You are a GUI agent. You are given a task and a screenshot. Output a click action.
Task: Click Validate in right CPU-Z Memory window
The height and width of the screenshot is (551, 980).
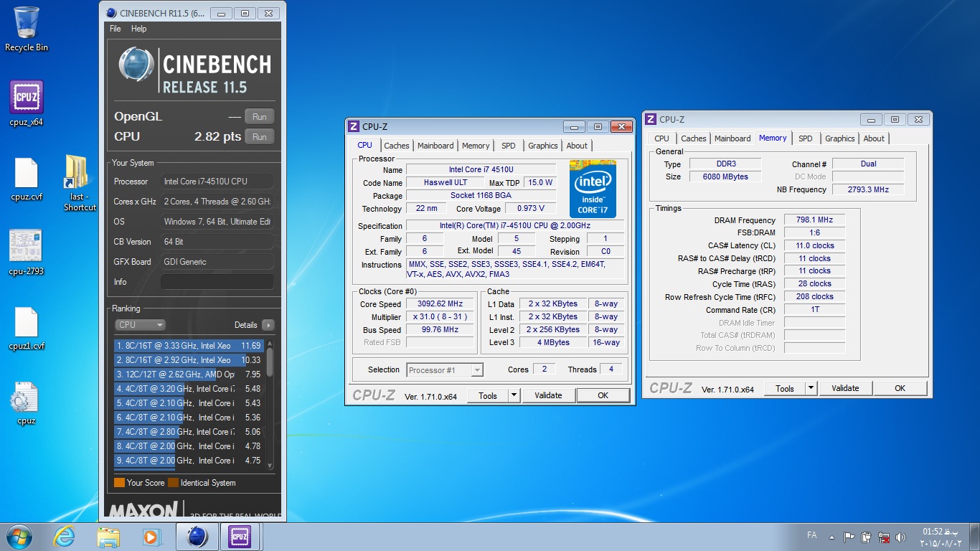tap(845, 388)
